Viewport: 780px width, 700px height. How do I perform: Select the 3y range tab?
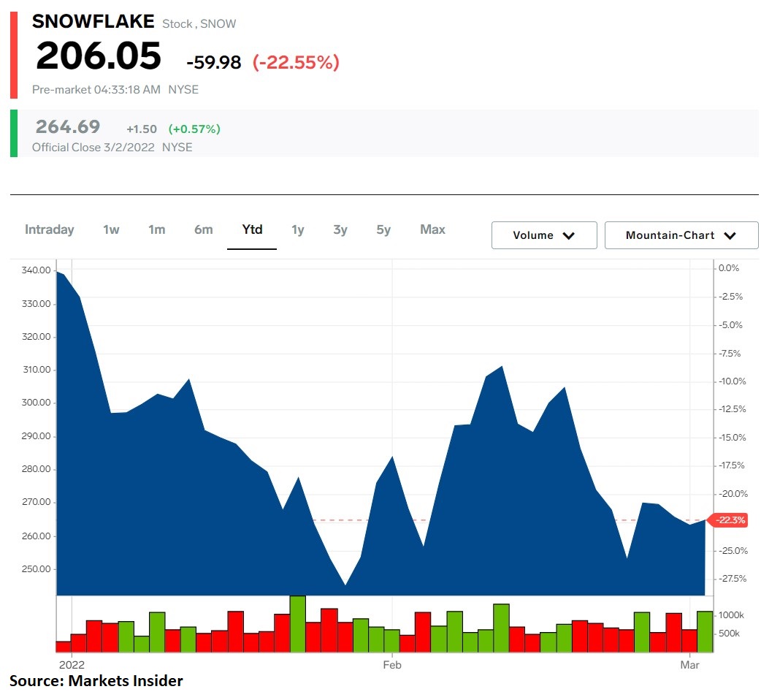point(340,230)
